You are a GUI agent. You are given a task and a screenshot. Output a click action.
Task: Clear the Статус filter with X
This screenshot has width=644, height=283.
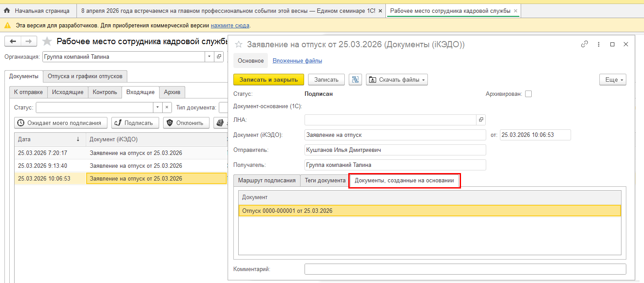pos(167,107)
